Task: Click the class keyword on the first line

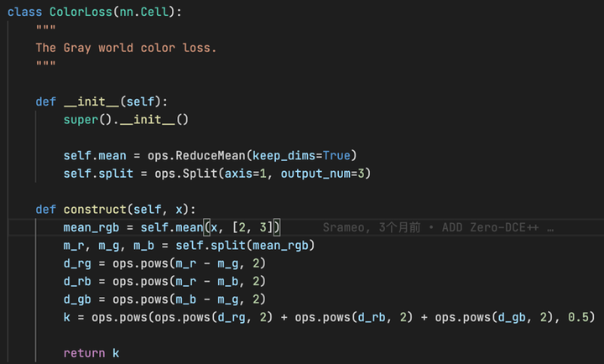Action: click(25, 13)
